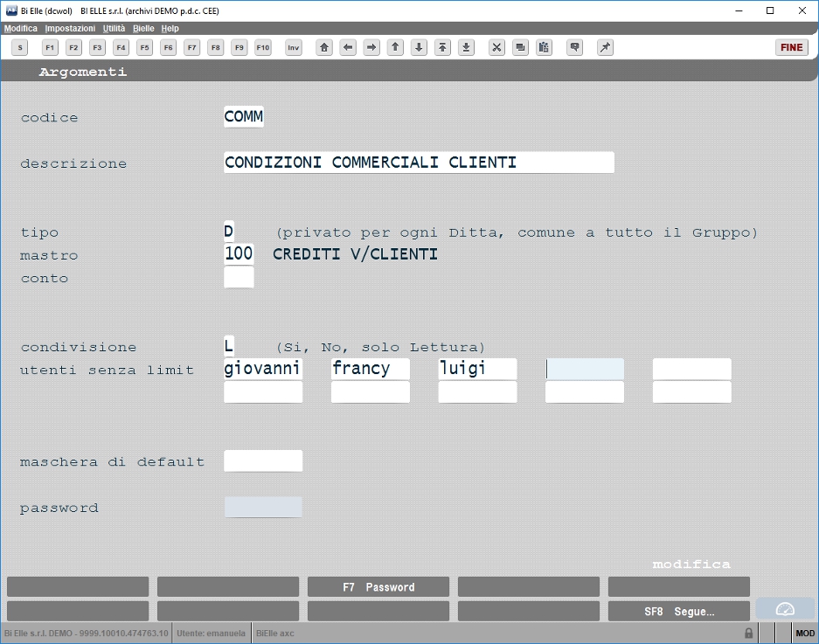Click the padlock icon in status bar
819x644 pixels.
(x=748, y=633)
